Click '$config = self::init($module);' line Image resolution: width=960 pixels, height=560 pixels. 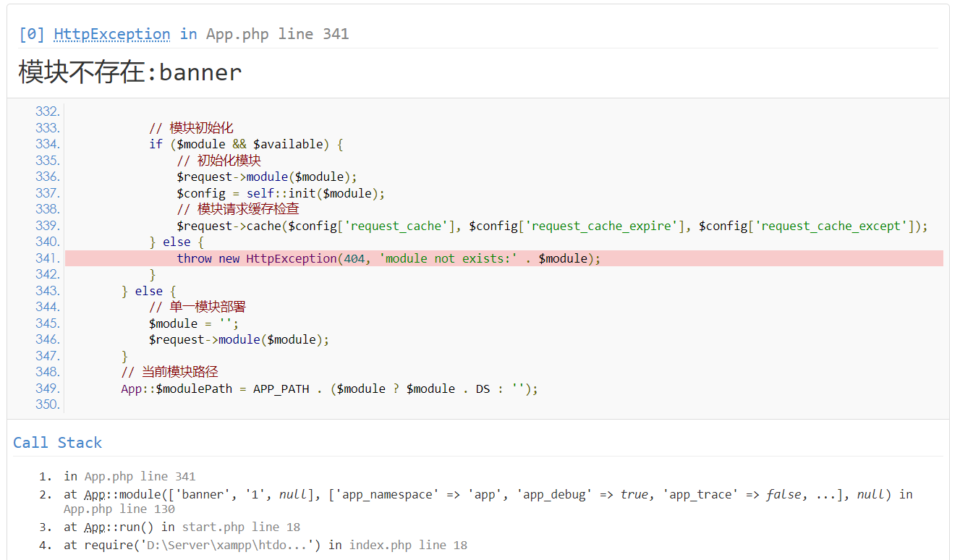tap(281, 193)
